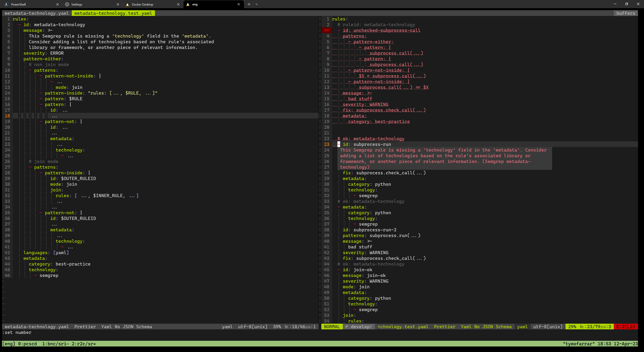Click '# ruleid: metadata-technology' comment

coord(376,24)
